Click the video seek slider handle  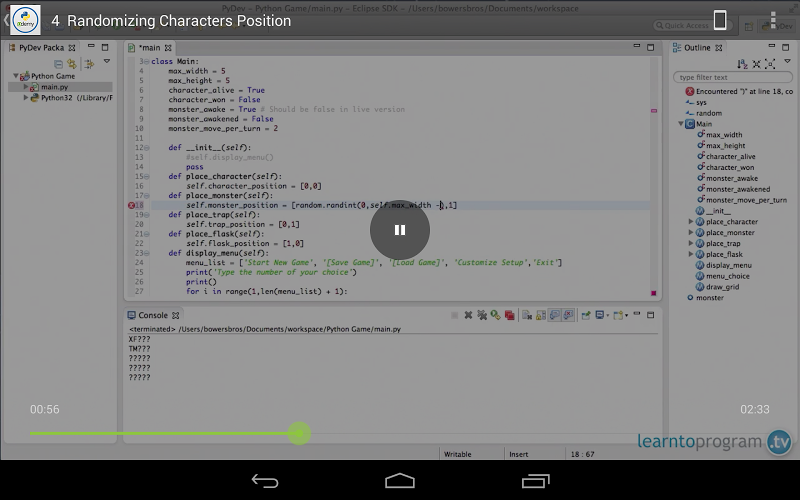point(298,433)
